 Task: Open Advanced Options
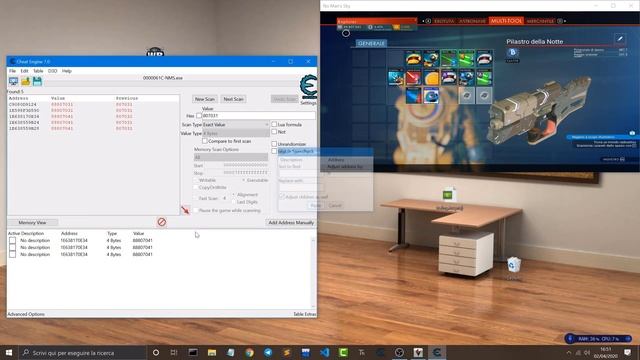click(26, 314)
